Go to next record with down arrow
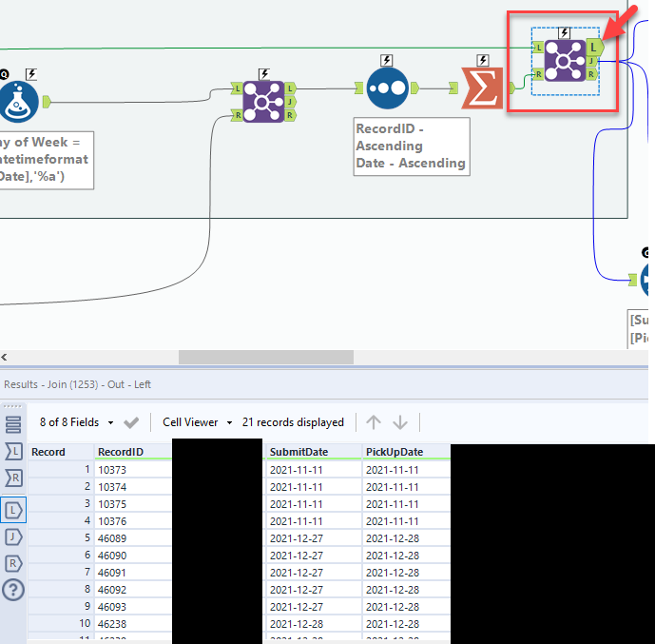 (x=400, y=422)
